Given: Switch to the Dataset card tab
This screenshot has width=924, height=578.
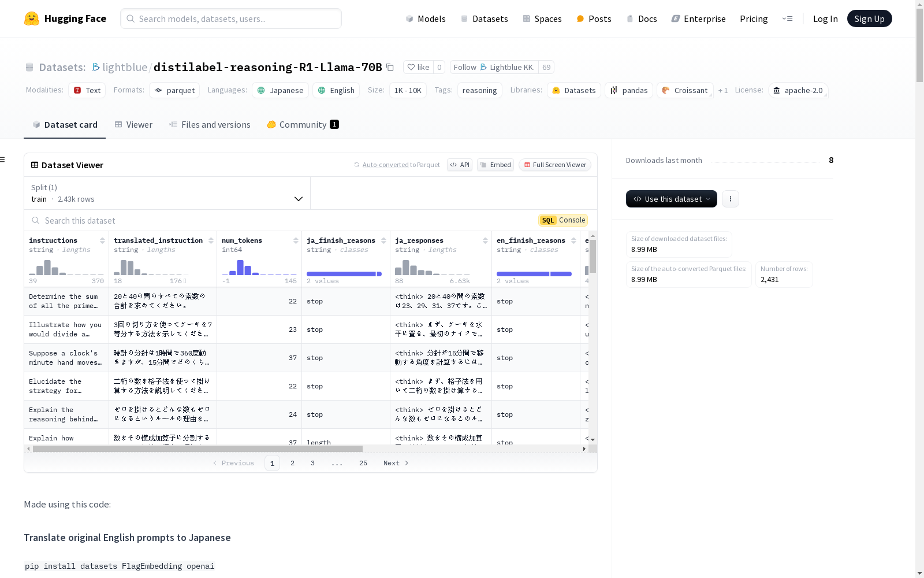Looking at the screenshot, I should [65, 125].
